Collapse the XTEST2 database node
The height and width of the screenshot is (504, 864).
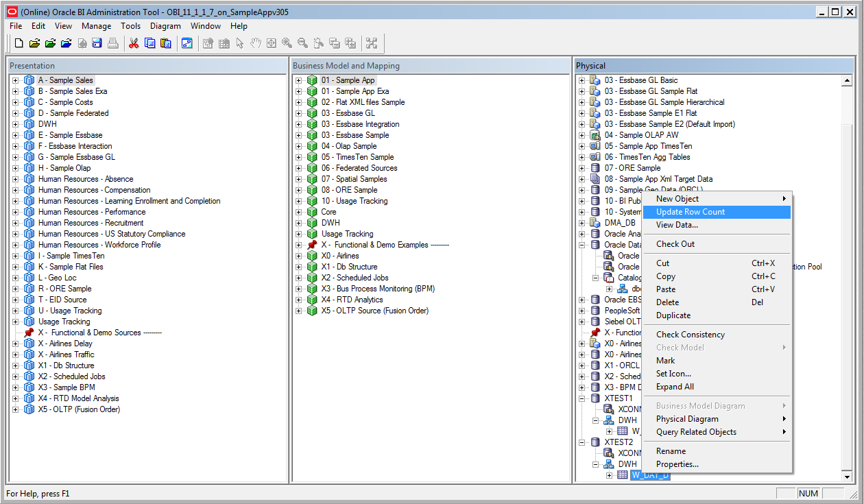tap(582, 442)
